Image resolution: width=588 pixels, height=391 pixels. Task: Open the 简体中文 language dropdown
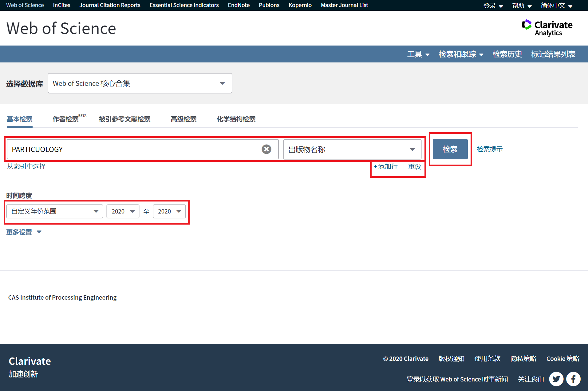[x=557, y=6]
